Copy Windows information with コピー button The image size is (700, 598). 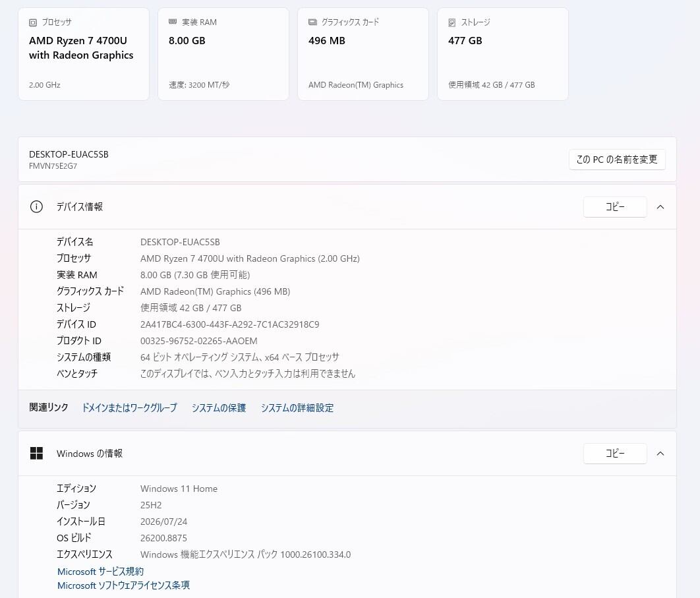pyautogui.click(x=615, y=454)
